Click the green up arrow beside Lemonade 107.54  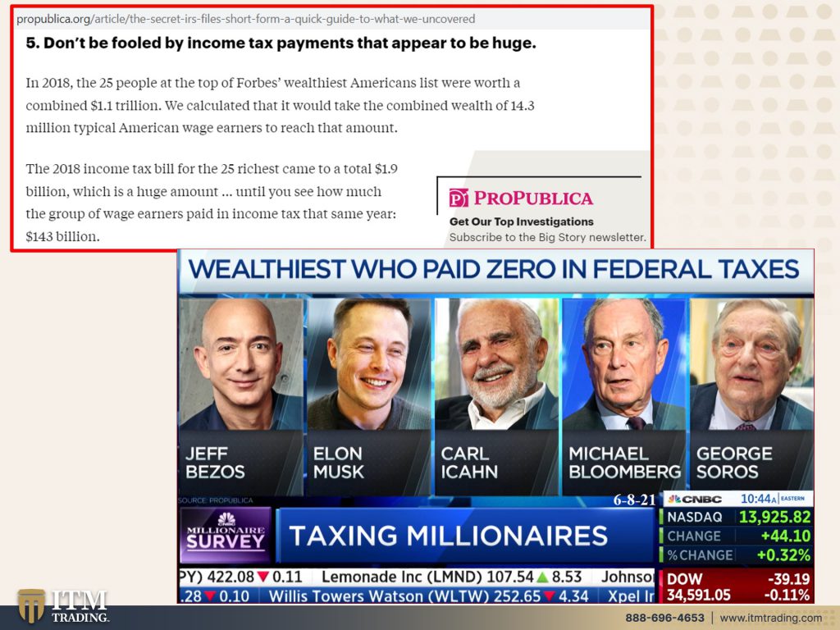coord(542,577)
